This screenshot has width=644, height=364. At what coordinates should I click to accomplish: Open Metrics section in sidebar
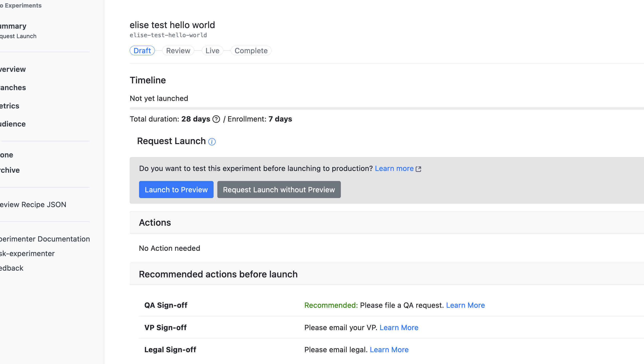10,106
